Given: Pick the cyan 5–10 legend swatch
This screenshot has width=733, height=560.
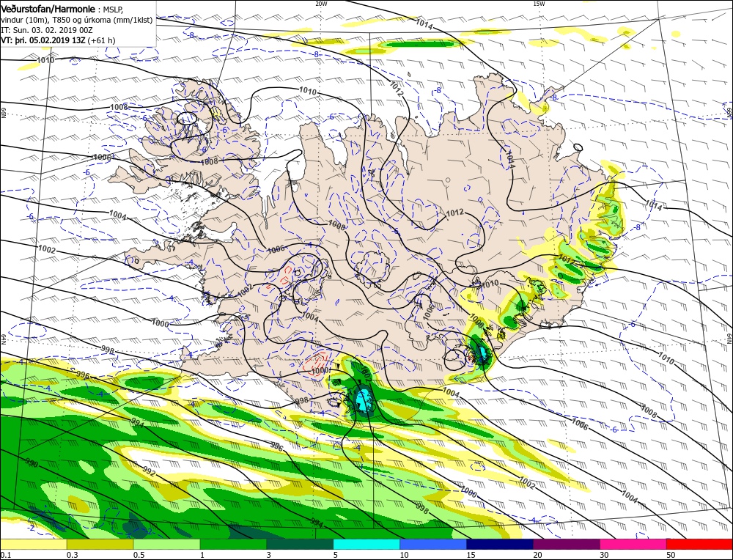Looking at the screenshot, I should pyautogui.click(x=366, y=544).
